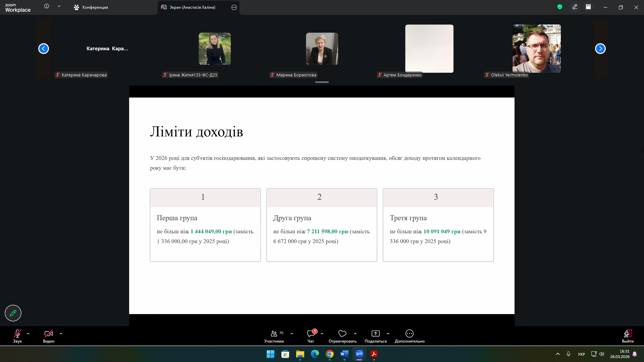Open the green encryption shield icon

click(559, 7)
